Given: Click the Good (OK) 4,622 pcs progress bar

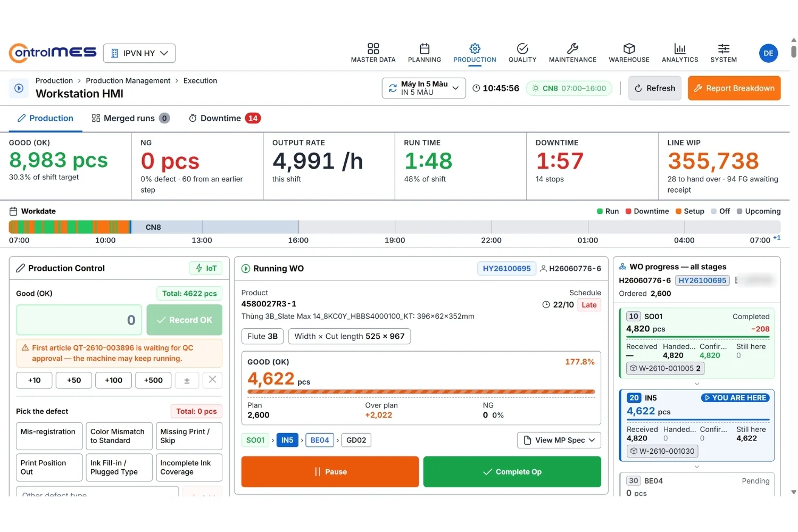Looking at the screenshot, I should pyautogui.click(x=421, y=392).
